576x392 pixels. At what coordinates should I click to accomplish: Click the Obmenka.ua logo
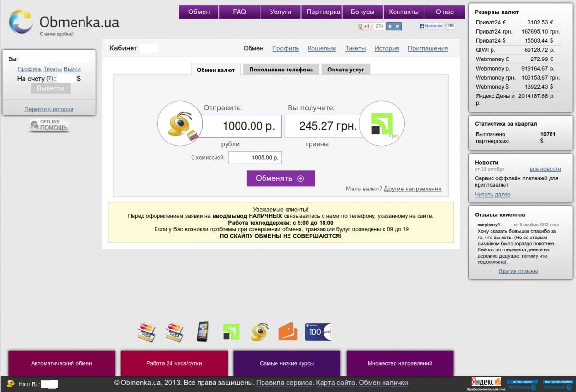coord(64,23)
